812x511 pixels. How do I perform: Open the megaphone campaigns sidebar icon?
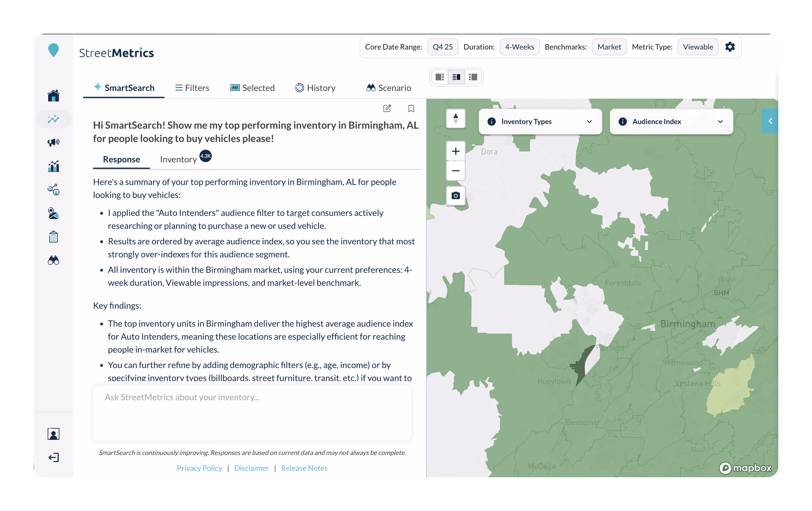(53, 142)
